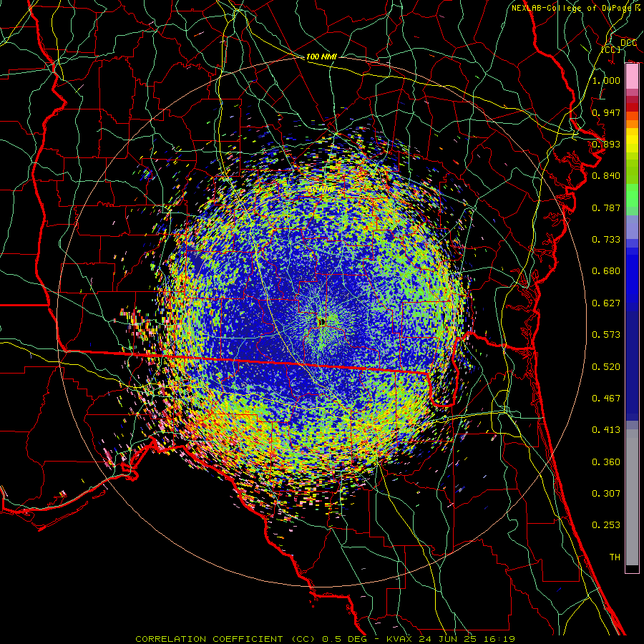Click the 0.787 scale value
The height and width of the screenshot is (644, 644).
pos(606,208)
